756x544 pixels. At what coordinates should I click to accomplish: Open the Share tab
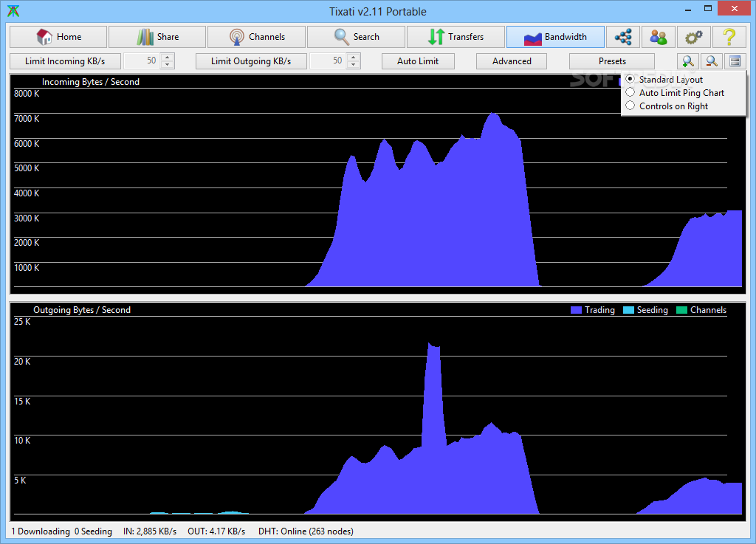pyautogui.click(x=158, y=37)
